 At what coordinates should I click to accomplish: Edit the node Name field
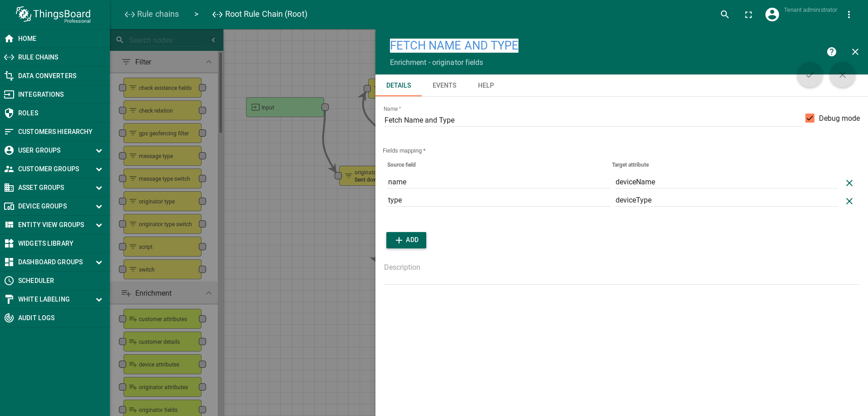[593, 120]
